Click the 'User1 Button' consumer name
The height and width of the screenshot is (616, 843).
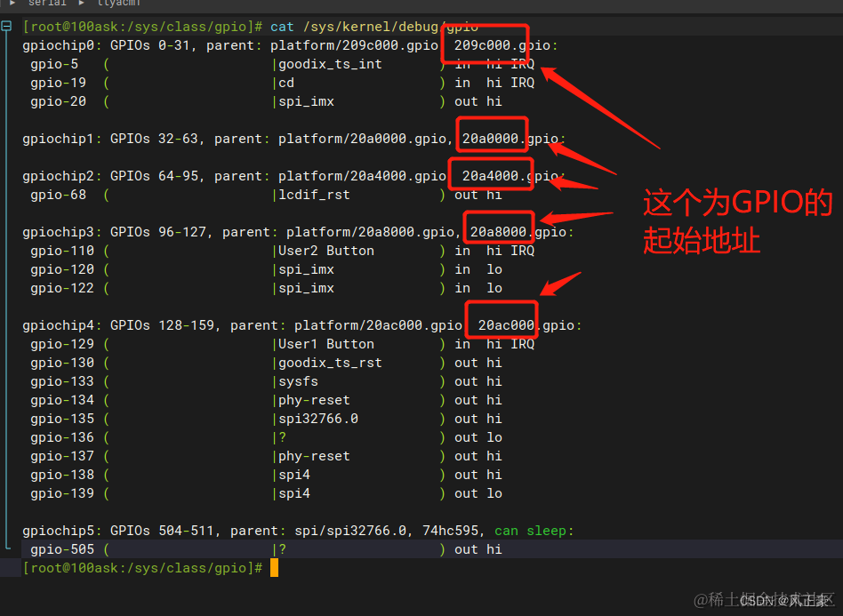coord(325,344)
